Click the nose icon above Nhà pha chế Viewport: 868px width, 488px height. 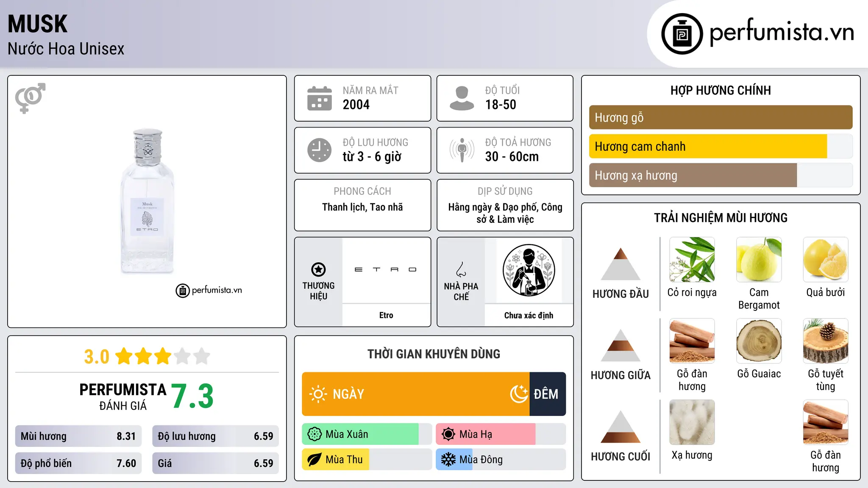pos(461,269)
